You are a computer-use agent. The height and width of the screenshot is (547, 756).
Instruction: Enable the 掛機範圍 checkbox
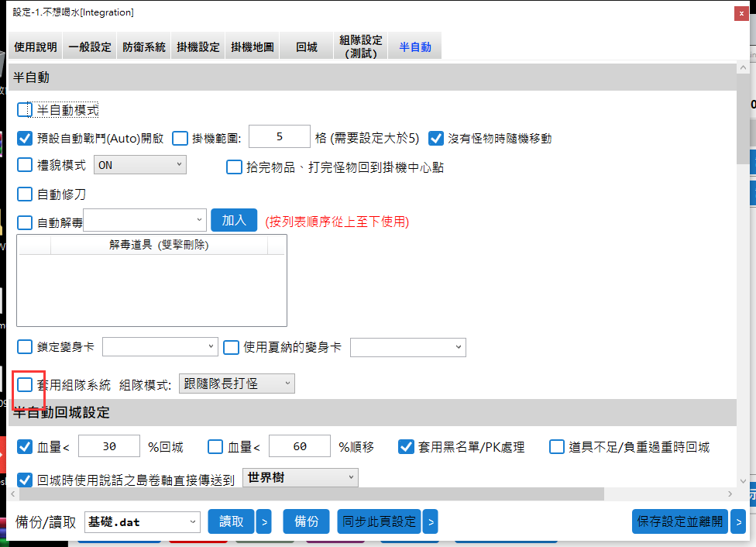pyautogui.click(x=180, y=139)
